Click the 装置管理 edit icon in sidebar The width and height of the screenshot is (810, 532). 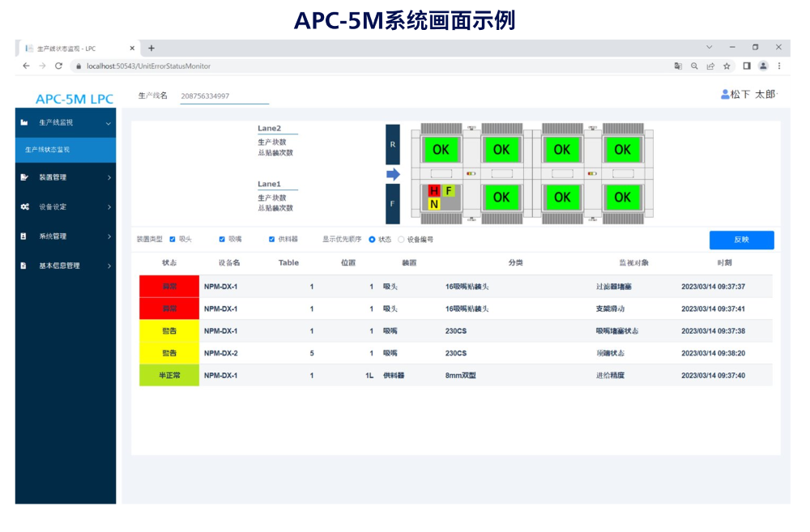coord(24,177)
